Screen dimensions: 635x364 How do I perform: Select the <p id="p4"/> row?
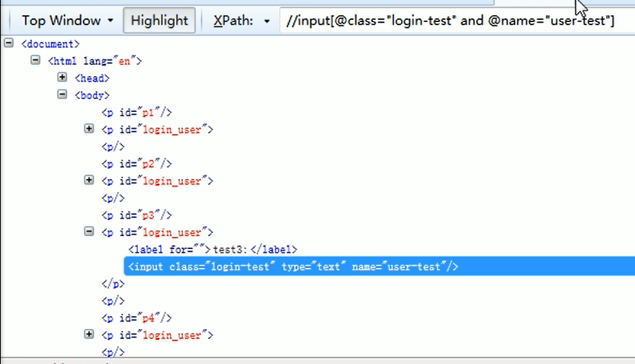pyautogui.click(x=137, y=318)
